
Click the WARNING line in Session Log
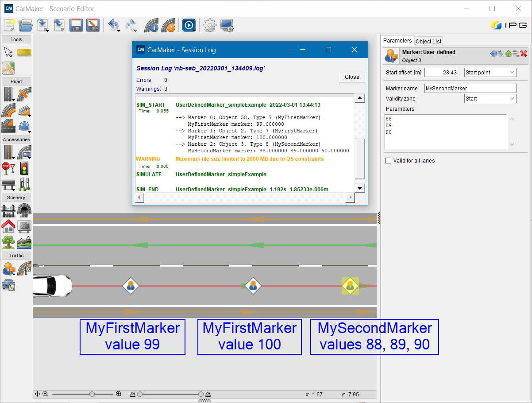[230, 159]
